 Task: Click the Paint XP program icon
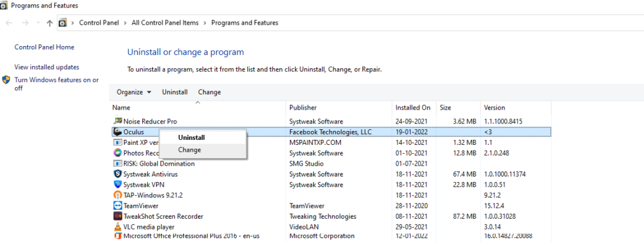118,142
